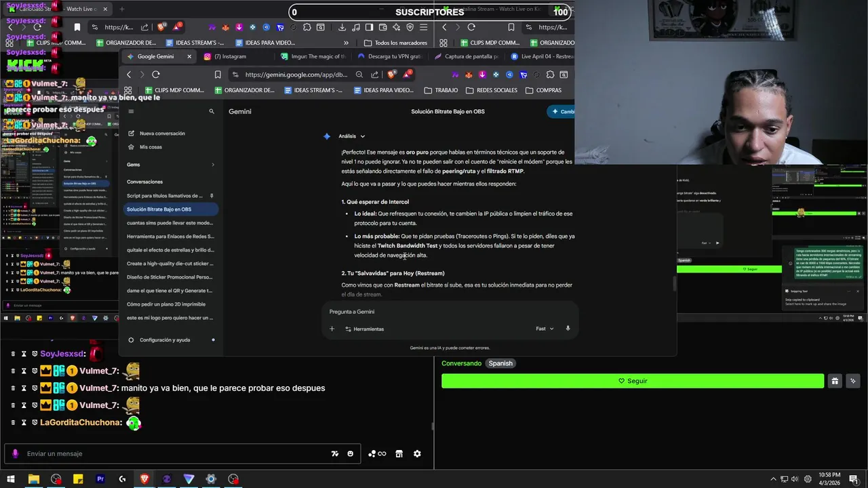Image resolution: width=868 pixels, height=488 pixels.
Task: Open Kick shop storefront icon beside chat
Action: click(x=399, y=453)
